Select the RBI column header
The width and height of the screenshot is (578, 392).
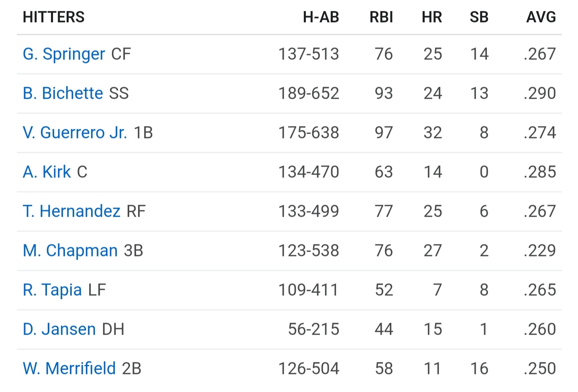(x=381, y=17)
